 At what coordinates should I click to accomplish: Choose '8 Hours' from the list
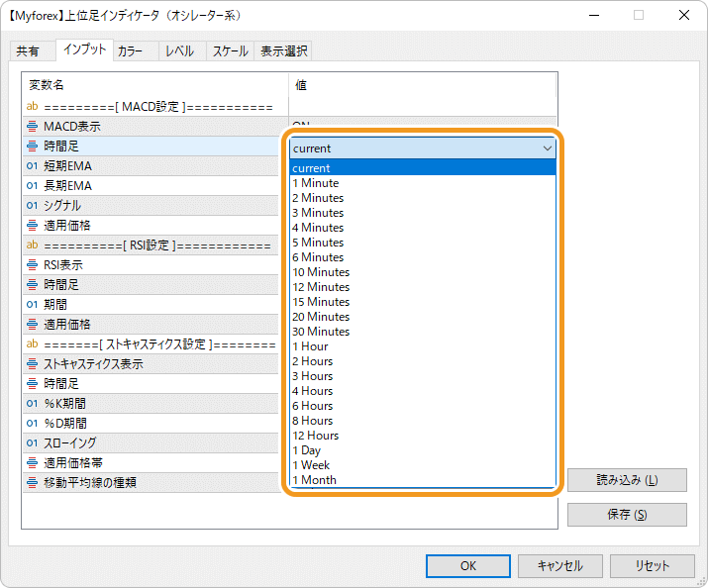[x=422, y=422]
